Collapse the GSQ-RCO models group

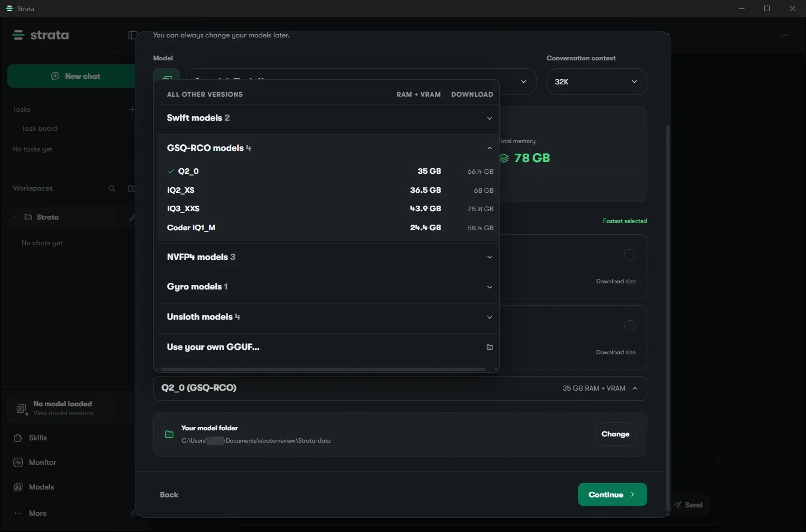click(x=328, y=148)
